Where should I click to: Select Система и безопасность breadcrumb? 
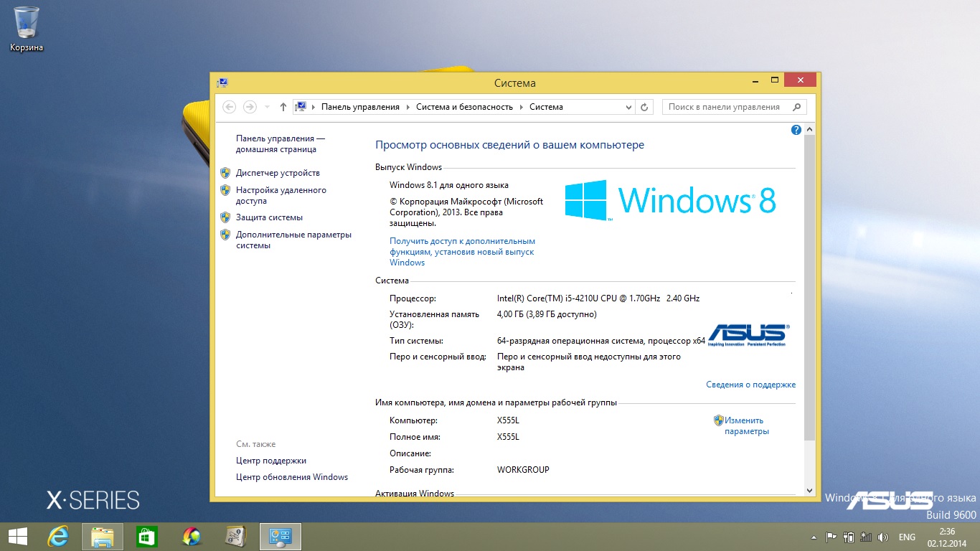pos(464,107)
